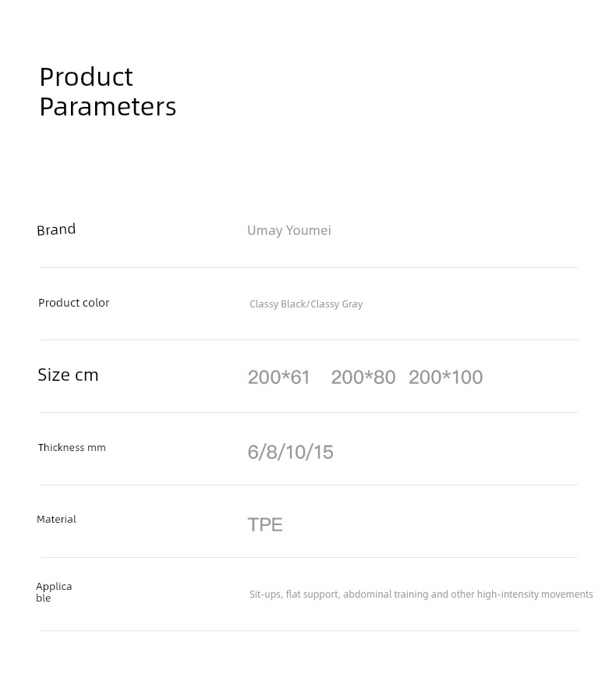Click the Classy Black/Classy Gray value

click(x=306, y=304)
